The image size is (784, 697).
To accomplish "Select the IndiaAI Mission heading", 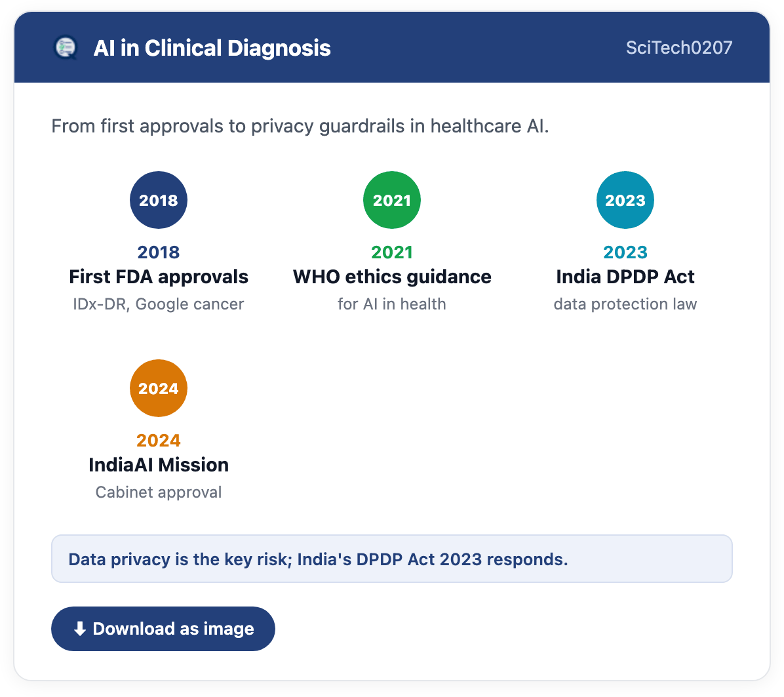I will tap(159, 464).
